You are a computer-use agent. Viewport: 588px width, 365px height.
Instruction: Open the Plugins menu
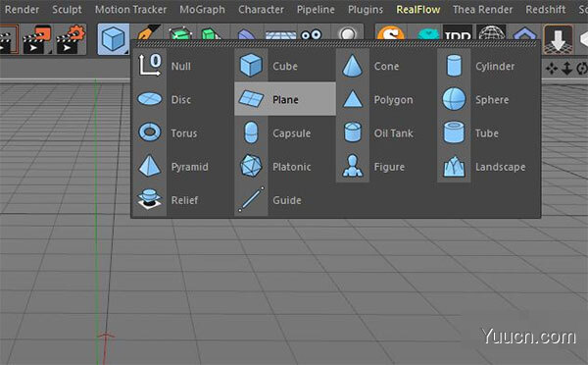click(x=366, y=10)
